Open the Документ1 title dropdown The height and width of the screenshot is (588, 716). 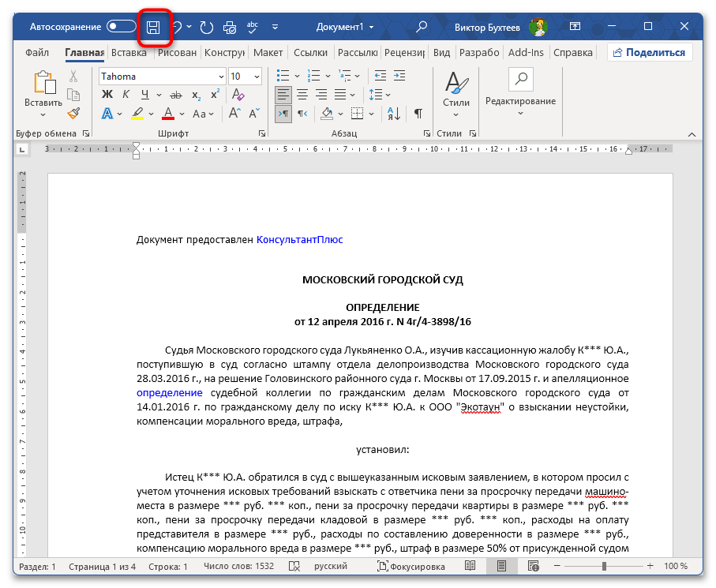pyautogui.click(x=339, y=26)
